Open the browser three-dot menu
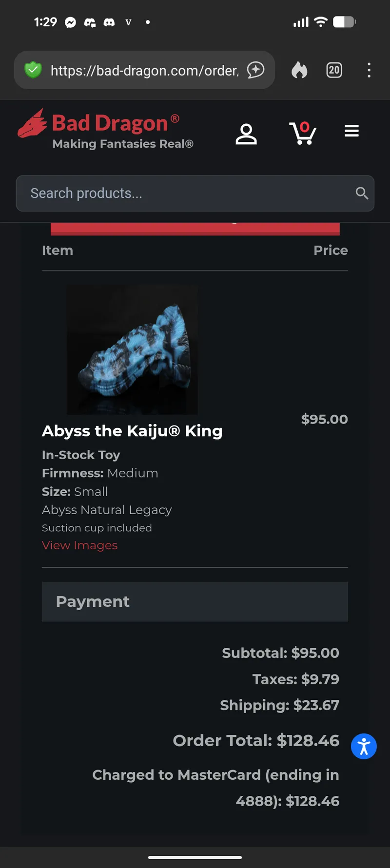The width and height of the screenshot is (390, 868). point(369,70)
